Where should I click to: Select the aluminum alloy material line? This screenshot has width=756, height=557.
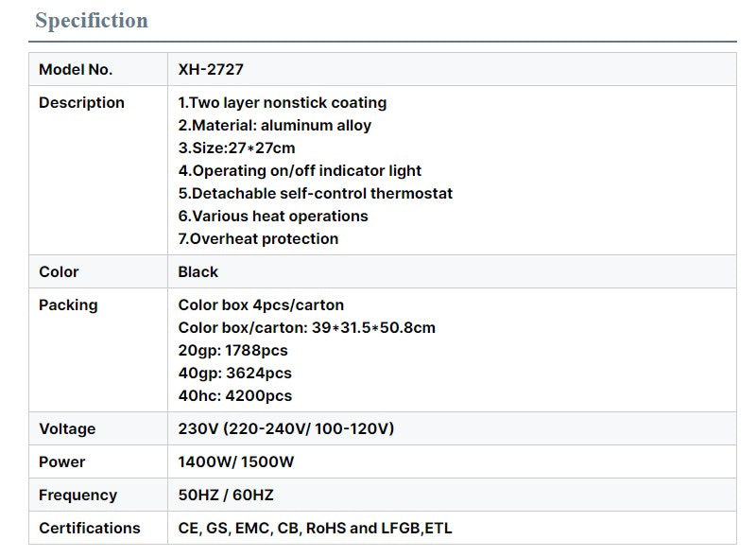(x=275, y=125)
